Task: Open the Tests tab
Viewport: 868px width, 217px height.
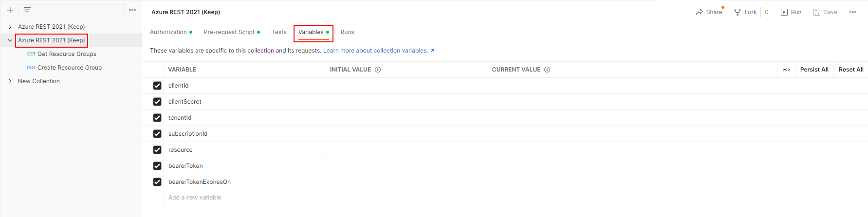Action: [279, 32]
